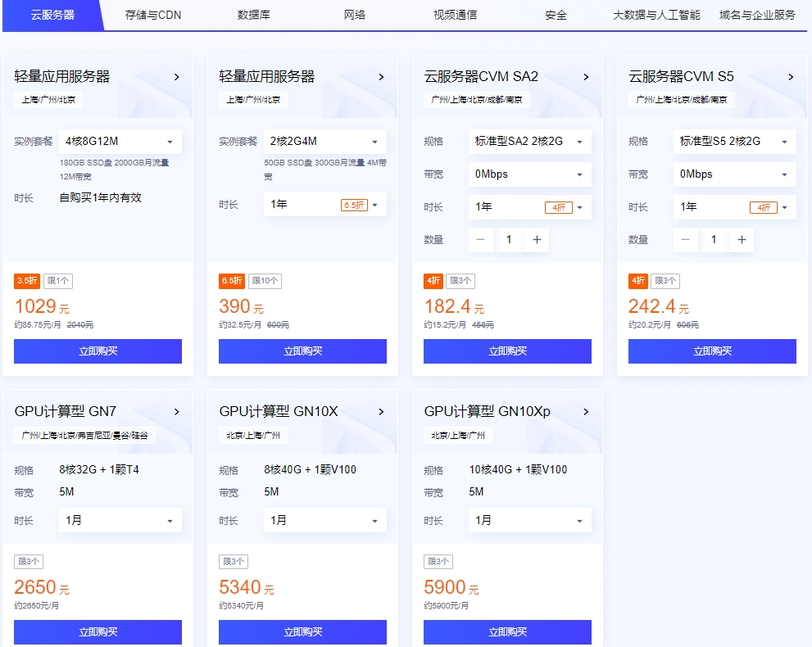Screen dimensions: 812x647
Task: Open the 云服务器CVM S5 card detail arrow
Action: 792,77
